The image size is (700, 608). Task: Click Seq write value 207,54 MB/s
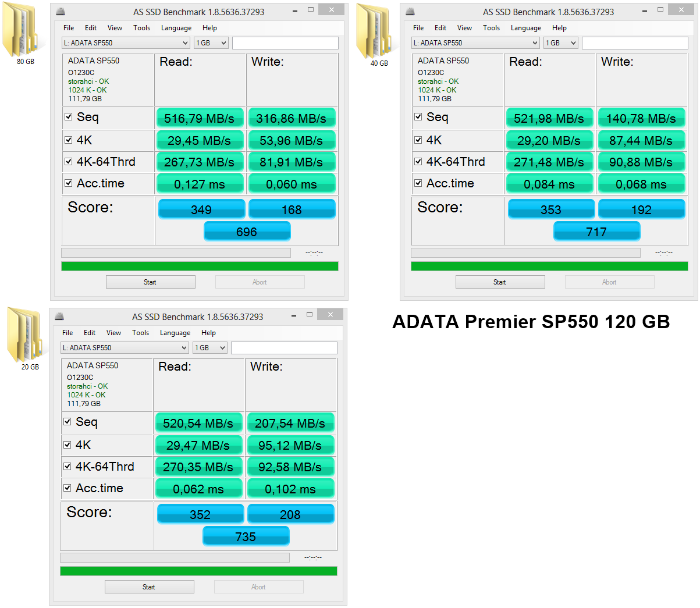(290, 423)
